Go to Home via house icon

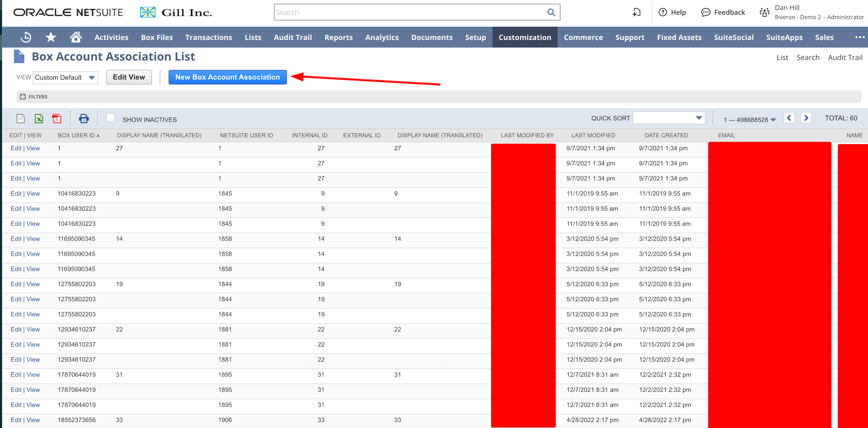75,37
